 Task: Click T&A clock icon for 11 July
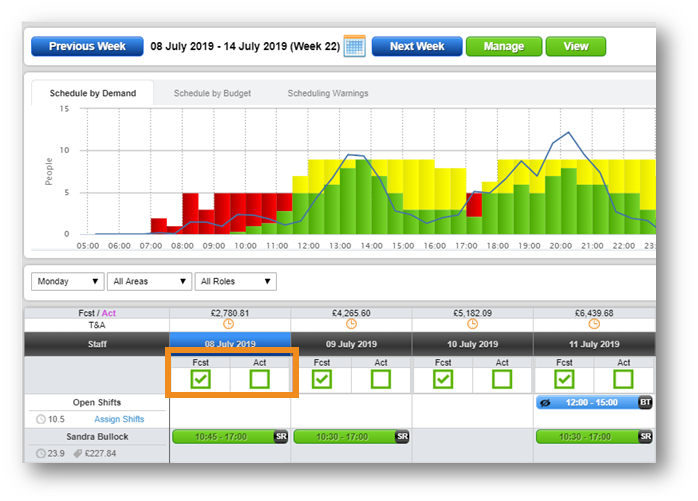click(x=594, y=324)
